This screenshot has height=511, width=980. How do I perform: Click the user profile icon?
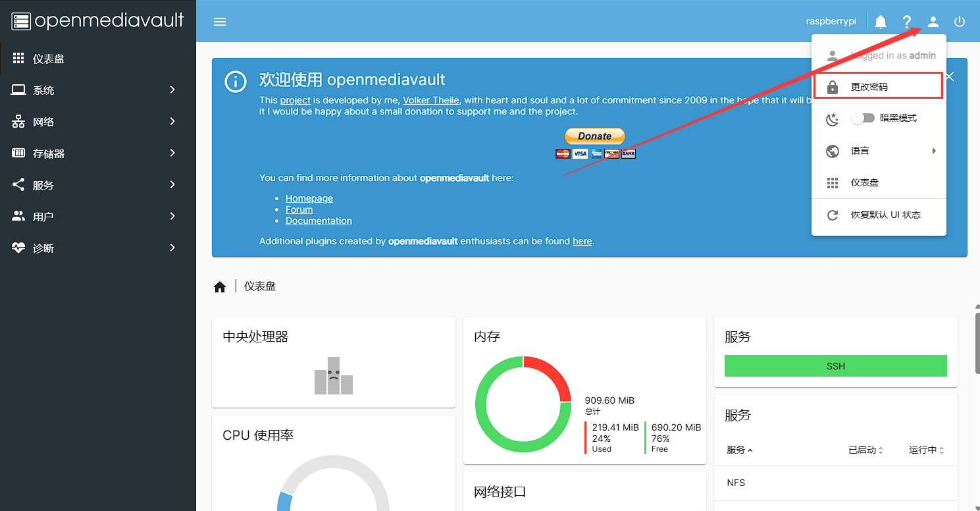point(933,22)
